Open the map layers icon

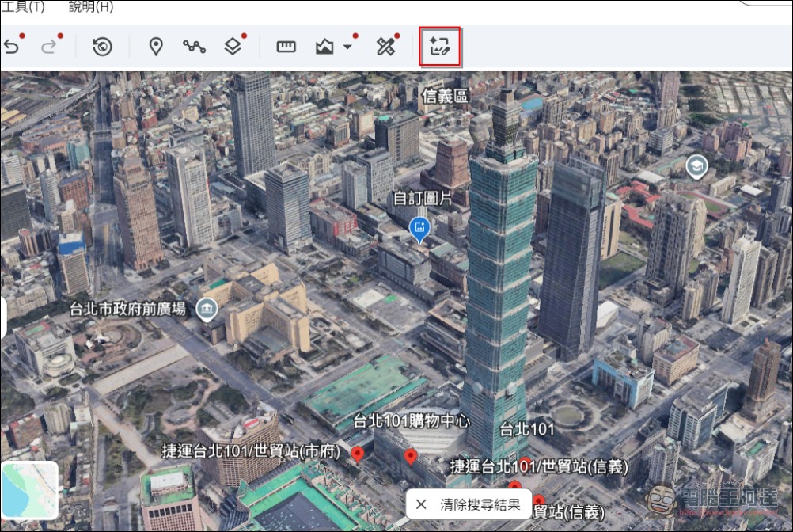click(233, 47)
